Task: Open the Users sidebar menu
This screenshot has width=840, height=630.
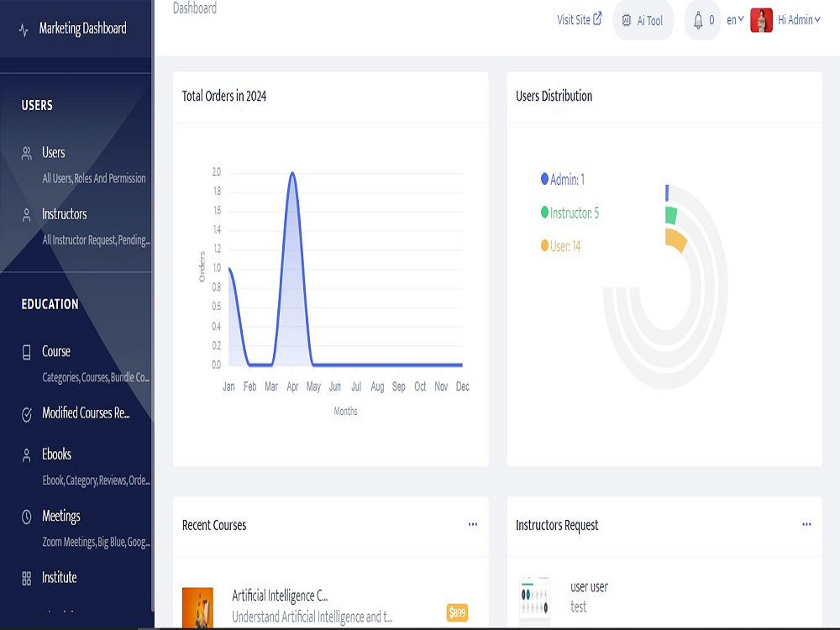Action: (54, 153)
